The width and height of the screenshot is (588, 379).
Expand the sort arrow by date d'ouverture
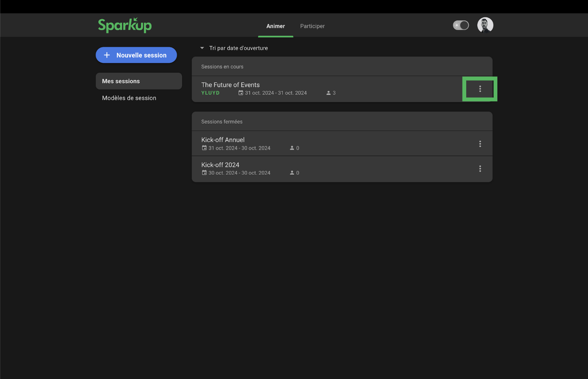tap(202, 48)
